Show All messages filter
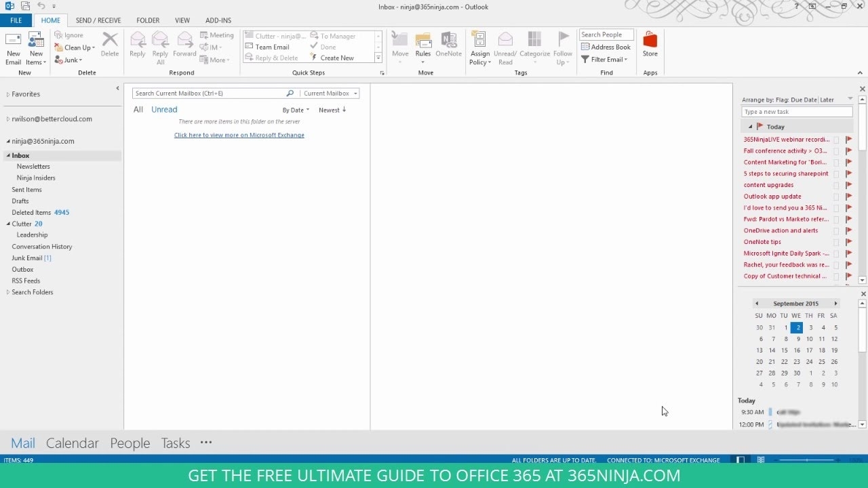 138,109
